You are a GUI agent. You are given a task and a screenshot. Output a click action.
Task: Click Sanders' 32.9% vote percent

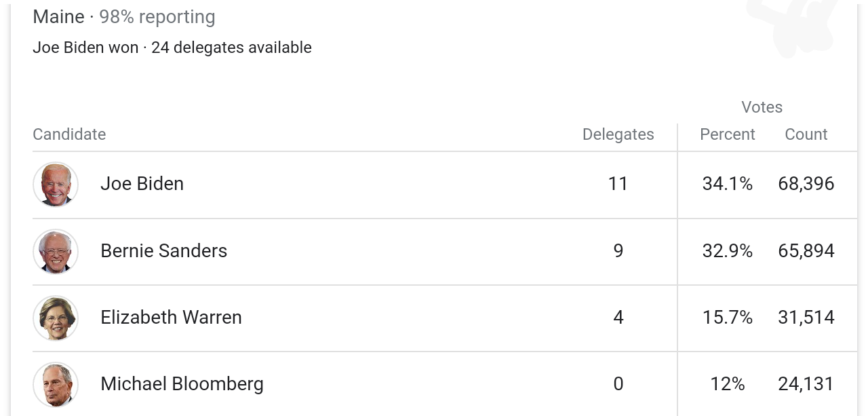pos(727,251)
